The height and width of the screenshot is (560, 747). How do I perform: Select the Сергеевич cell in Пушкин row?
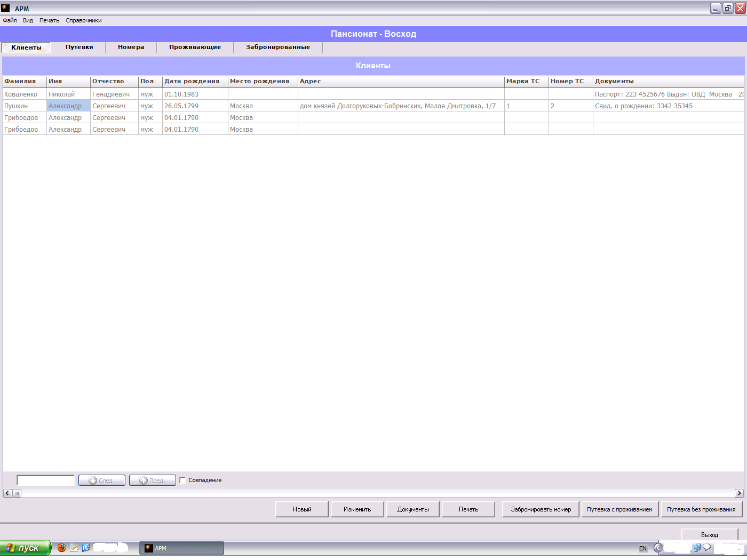tap(115, 106)
